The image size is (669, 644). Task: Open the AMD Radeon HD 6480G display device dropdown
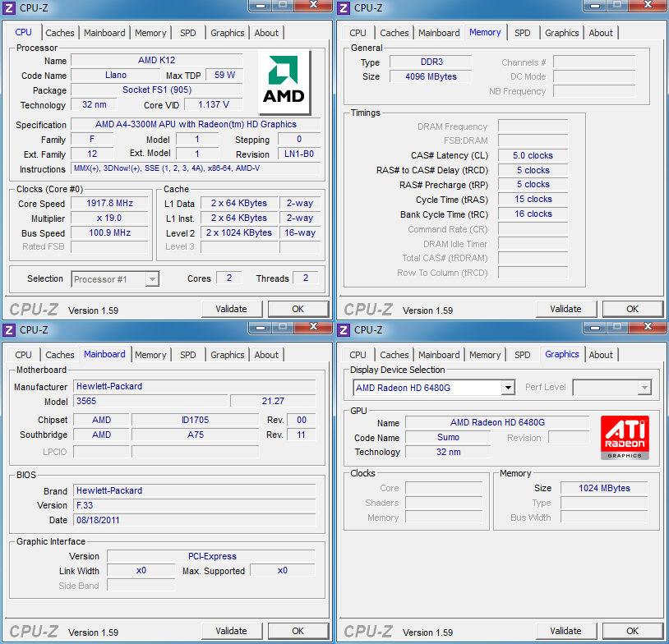coord(434,388)
